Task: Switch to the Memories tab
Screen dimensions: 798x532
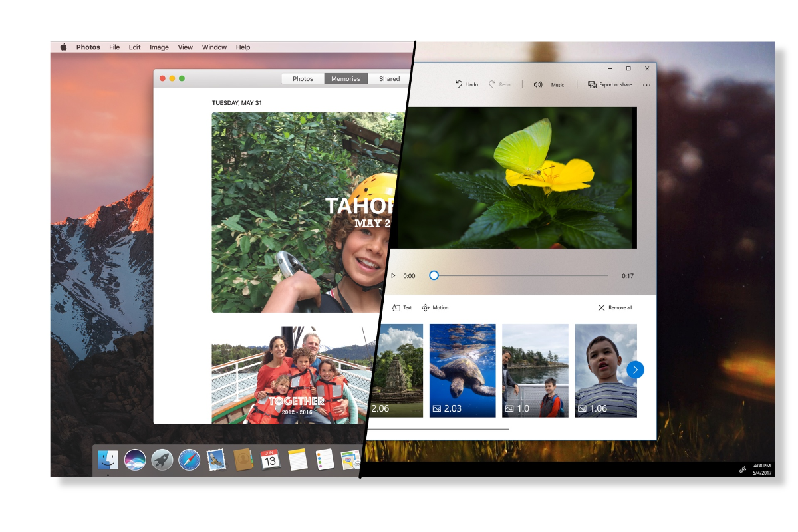Action: pyautogui.click(x=346, y=78)
